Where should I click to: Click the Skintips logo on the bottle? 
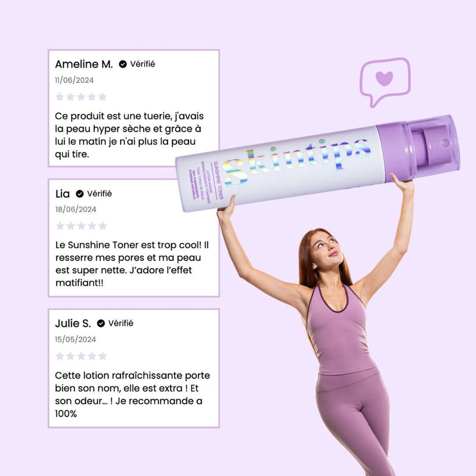click(296, 162)
